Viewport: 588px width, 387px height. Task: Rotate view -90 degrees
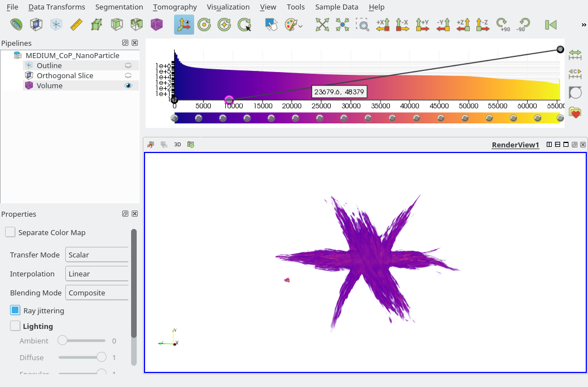point(523,25)
